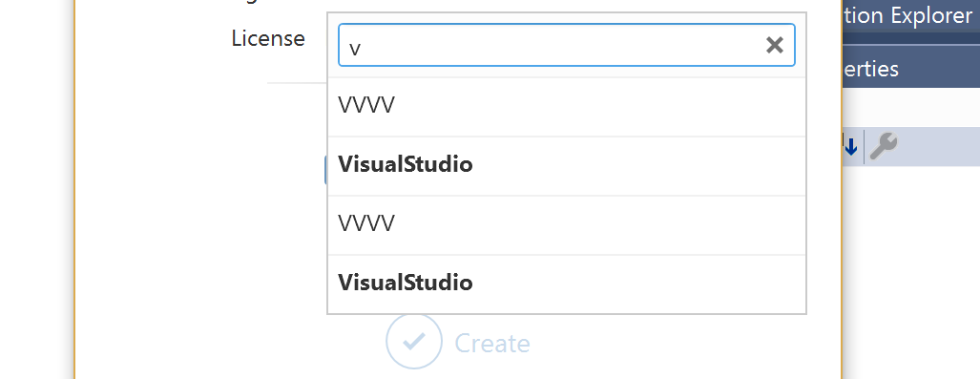Viewport: 980px width, 379px height.
Task: Click the Create button label
Action: tap(491, 344)
